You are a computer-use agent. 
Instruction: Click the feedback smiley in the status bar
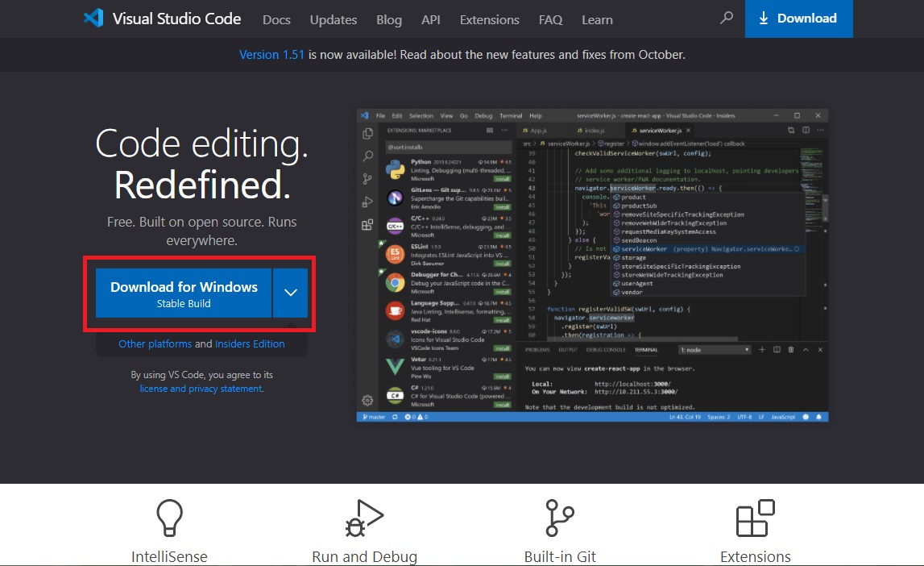(806, 417)
